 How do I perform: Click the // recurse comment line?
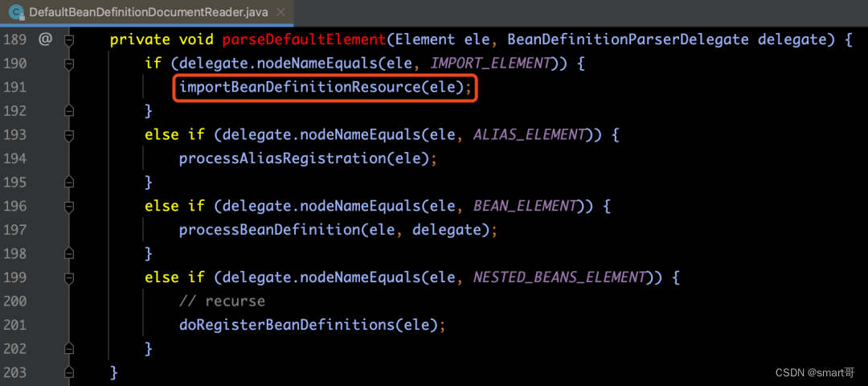(x=222, y=302)
